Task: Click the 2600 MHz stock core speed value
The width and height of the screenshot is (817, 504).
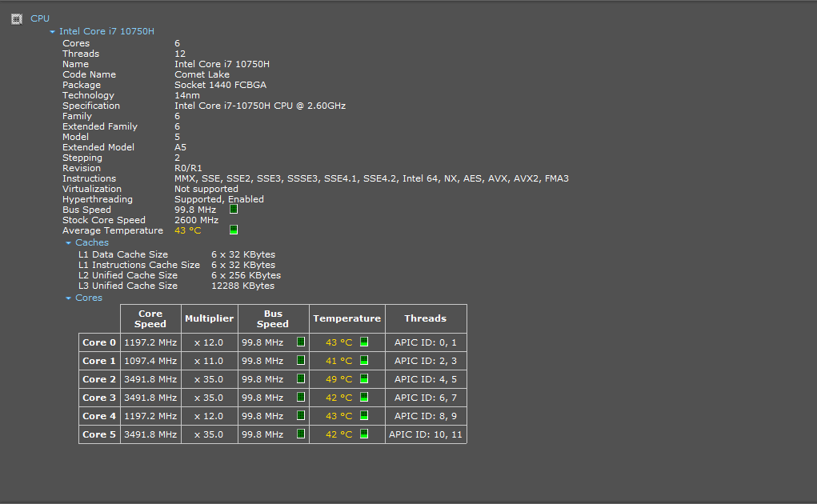Action: tap(196, 220)
